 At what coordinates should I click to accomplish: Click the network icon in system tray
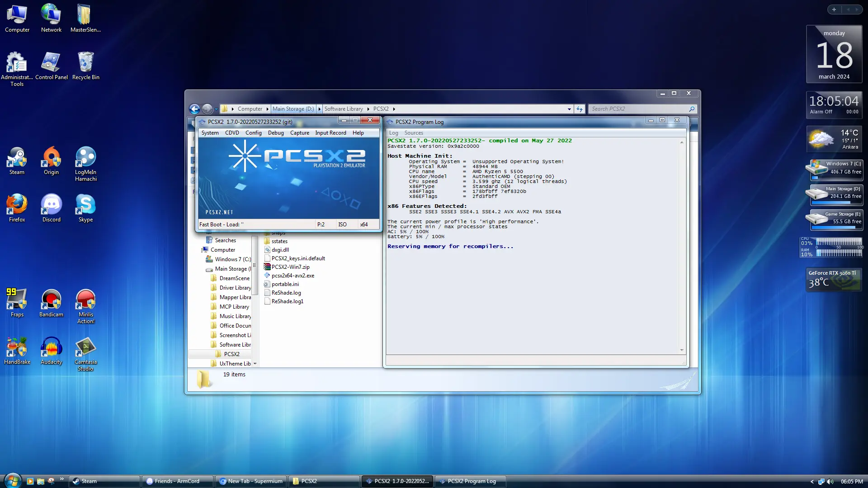pyautogui.click(x=821, y=482)
